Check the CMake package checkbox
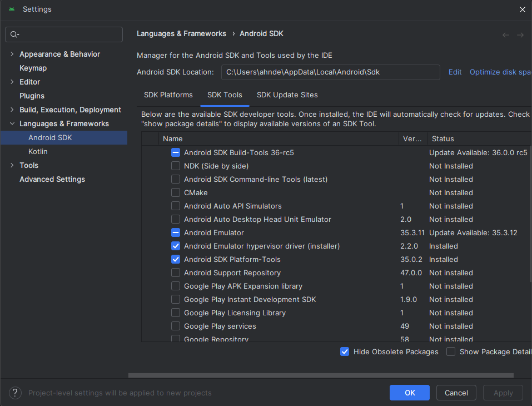Viewport: 532px width, 406px height. [176, 192]
